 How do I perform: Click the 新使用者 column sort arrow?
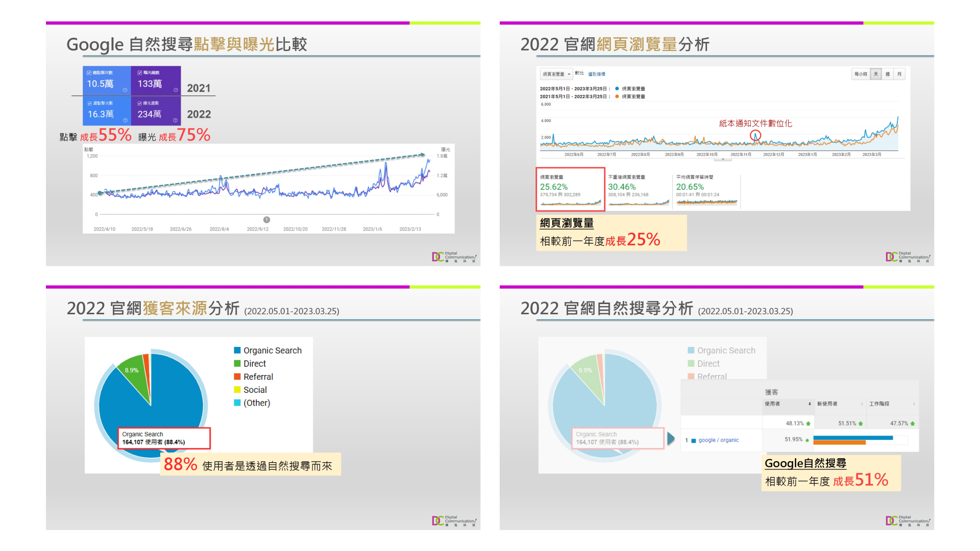862,404
